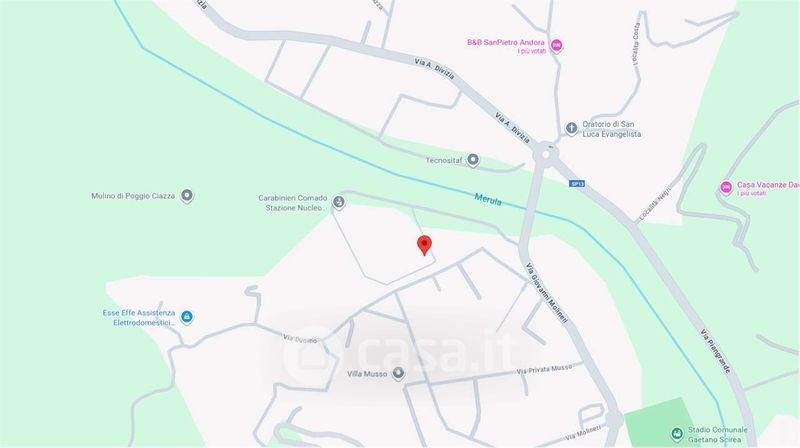The height and width of the screenshot is (448, 800).
Task: Select the B&B SanPietro Andora hotel icon
Action: pos(557,46)
